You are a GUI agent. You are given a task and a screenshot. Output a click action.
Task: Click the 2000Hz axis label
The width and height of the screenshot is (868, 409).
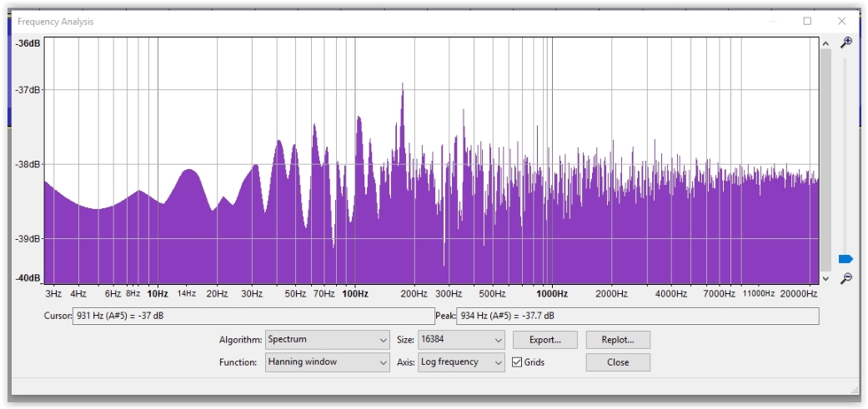click(x=611, y=294)
